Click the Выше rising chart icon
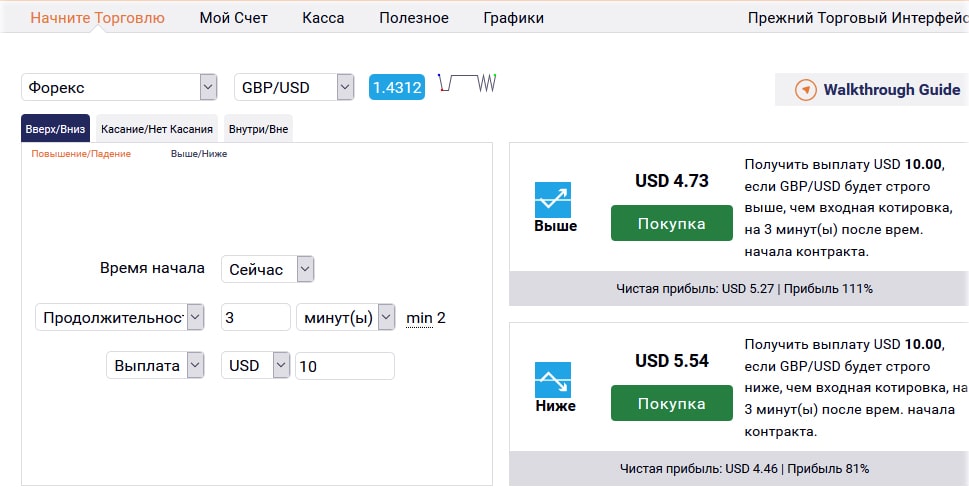Screen dimensions: 969x503 553,199
